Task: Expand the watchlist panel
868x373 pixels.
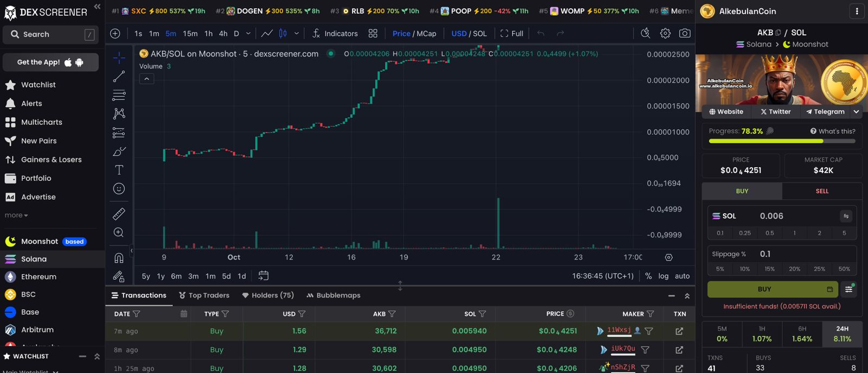Action: point(97,357)
